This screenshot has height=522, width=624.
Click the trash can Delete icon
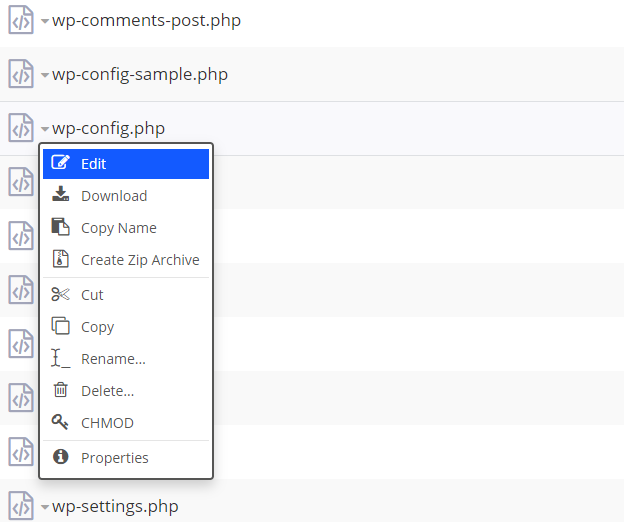[x=61, y=391]
